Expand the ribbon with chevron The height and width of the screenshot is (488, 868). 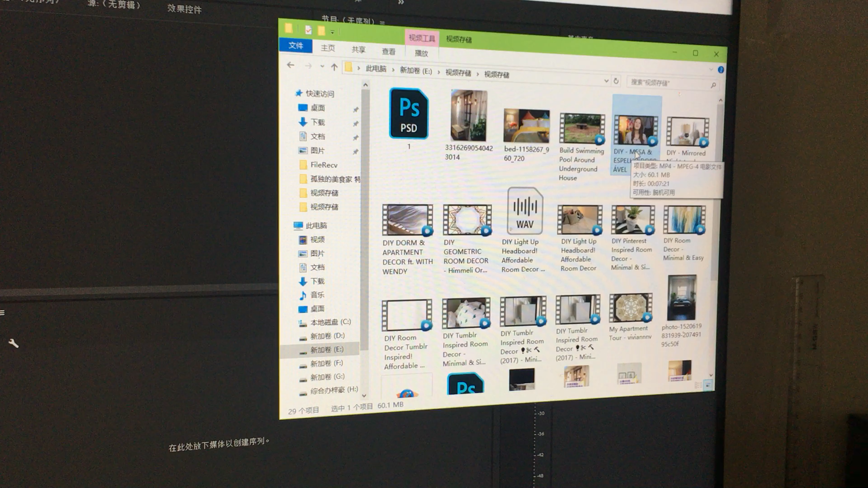click(x=711, y=69)
